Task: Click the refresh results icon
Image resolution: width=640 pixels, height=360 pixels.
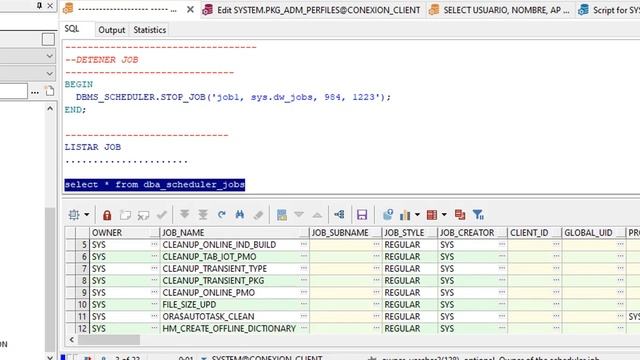Action: pyautogui.click(x=222, y=215)
